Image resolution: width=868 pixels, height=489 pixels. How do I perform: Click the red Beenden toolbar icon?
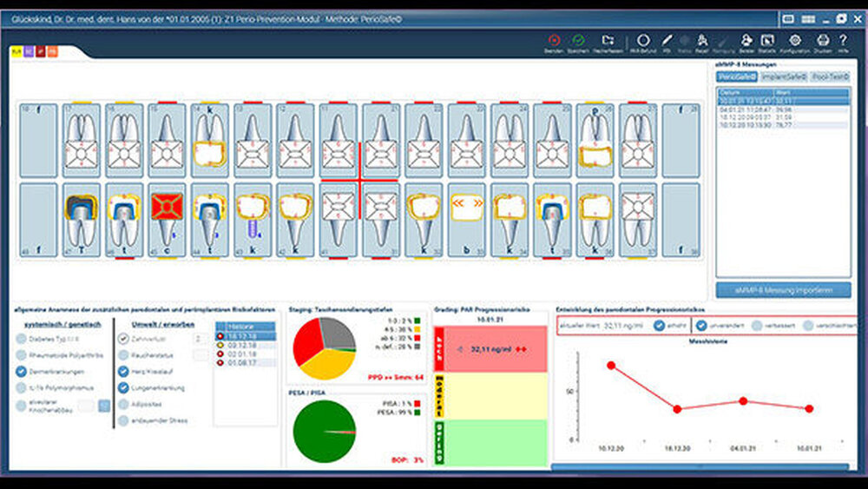click(554, 41)
